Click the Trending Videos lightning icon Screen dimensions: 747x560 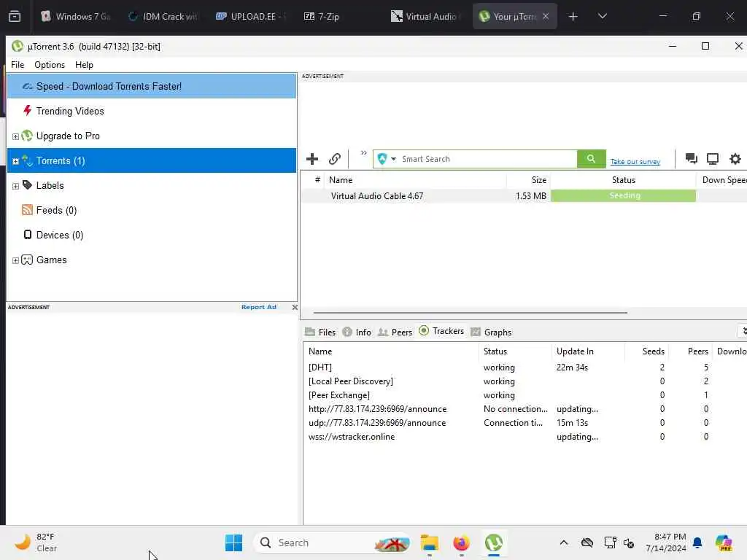(x=27, y=111)
